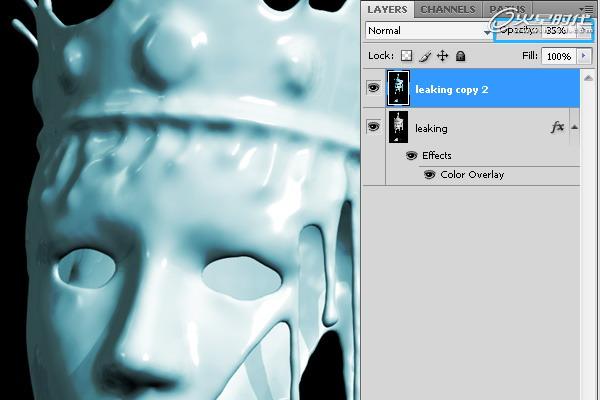Image resolution: width=600 pixels, height=400 pixels.
Task: Select the leaking copy 2 layer name
Action: tap(452, 89)
